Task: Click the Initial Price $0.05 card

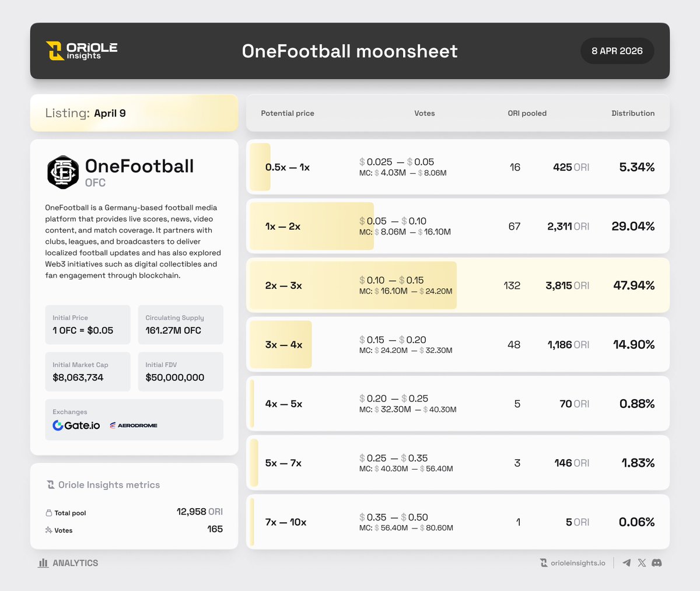Action: (87, 324)
